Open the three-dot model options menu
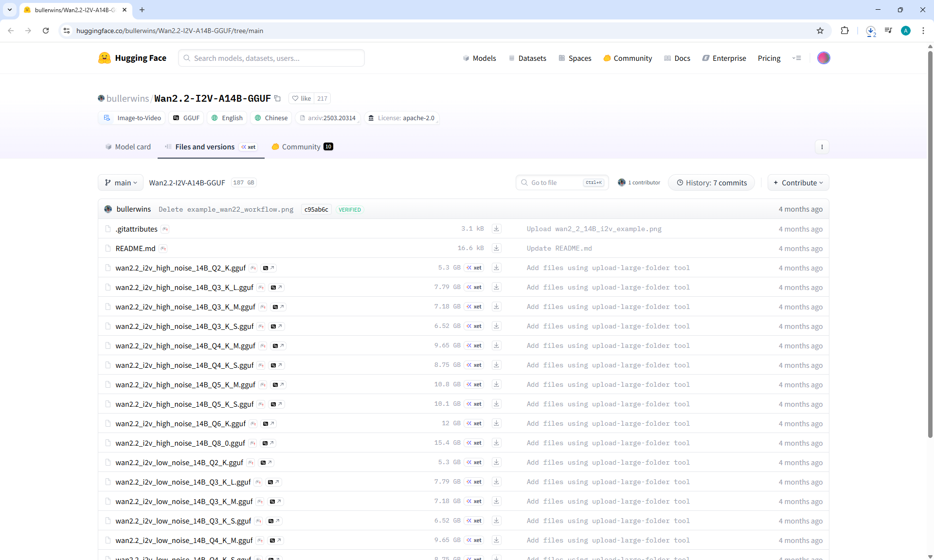Viewport: 934px width, 560px height. tap(822, 147)
